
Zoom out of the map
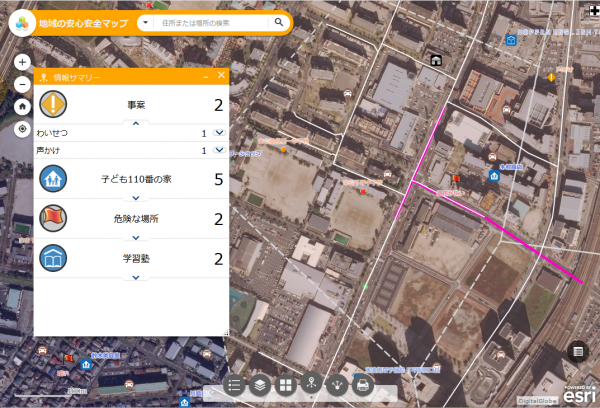[22, 84]
